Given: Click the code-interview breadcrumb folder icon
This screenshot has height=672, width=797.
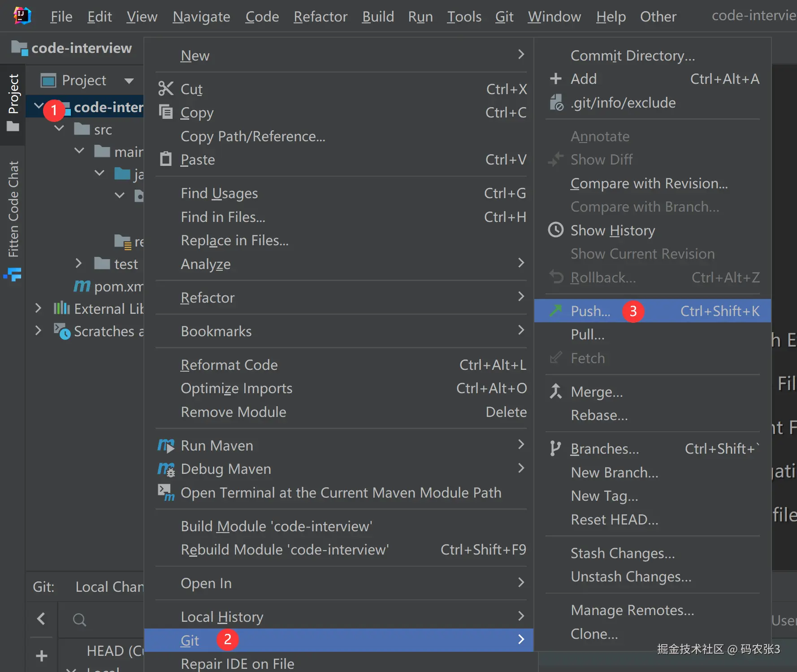Looking at the screenshot, I should tap(19, 48).
